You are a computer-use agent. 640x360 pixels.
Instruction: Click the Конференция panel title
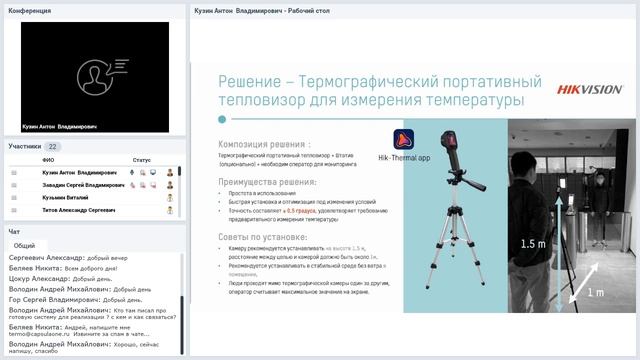[x=29, y=11]
